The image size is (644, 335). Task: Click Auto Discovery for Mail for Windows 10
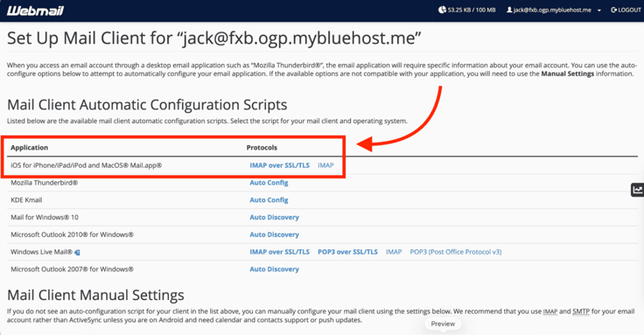(x=275, y=217)
